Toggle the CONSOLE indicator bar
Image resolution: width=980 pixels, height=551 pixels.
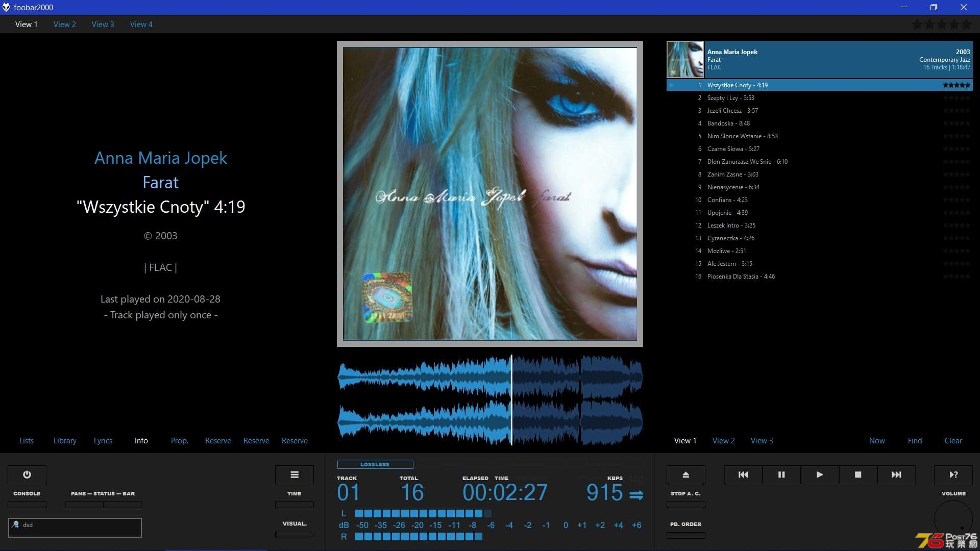click(27, 505)
